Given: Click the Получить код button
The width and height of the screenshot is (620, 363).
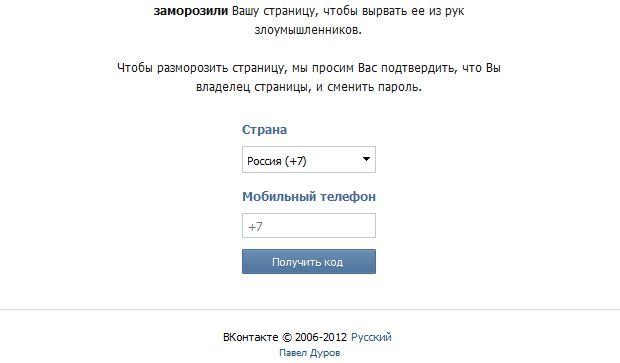Looking at the screenshot, I should [309, 261].
